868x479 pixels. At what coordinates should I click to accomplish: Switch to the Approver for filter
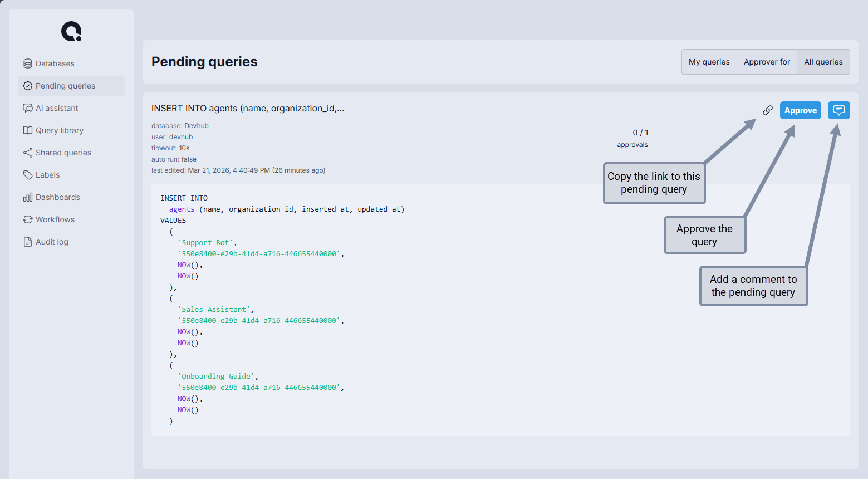[x=767, y=62]
